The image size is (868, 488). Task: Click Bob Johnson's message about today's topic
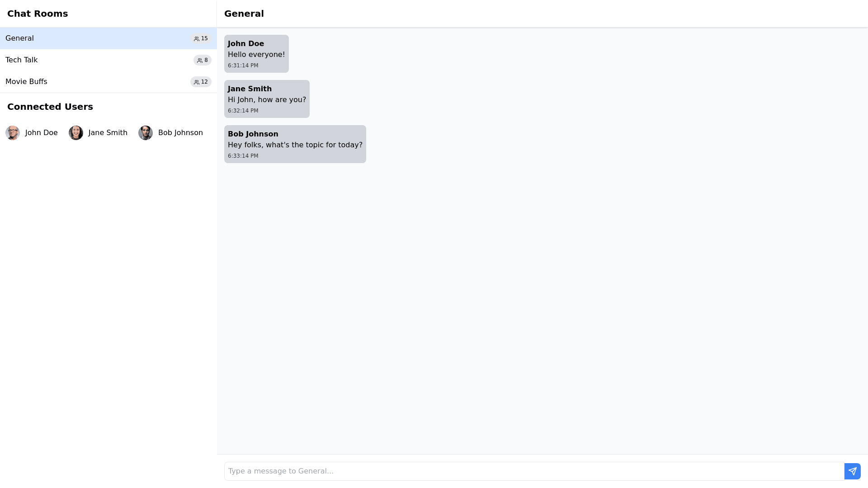295,145
